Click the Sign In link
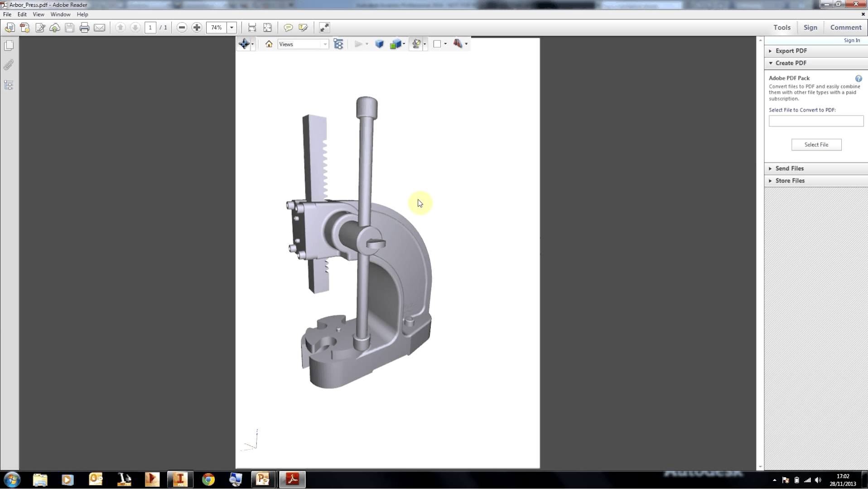 point(852,40)
